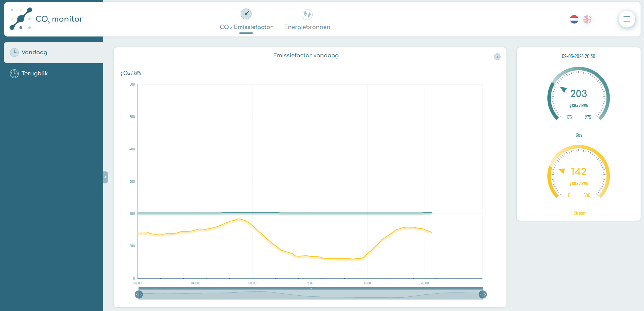Click the Energiebronnen lightning icon
The width and height of the screenshot is (644, 311).
307,14
